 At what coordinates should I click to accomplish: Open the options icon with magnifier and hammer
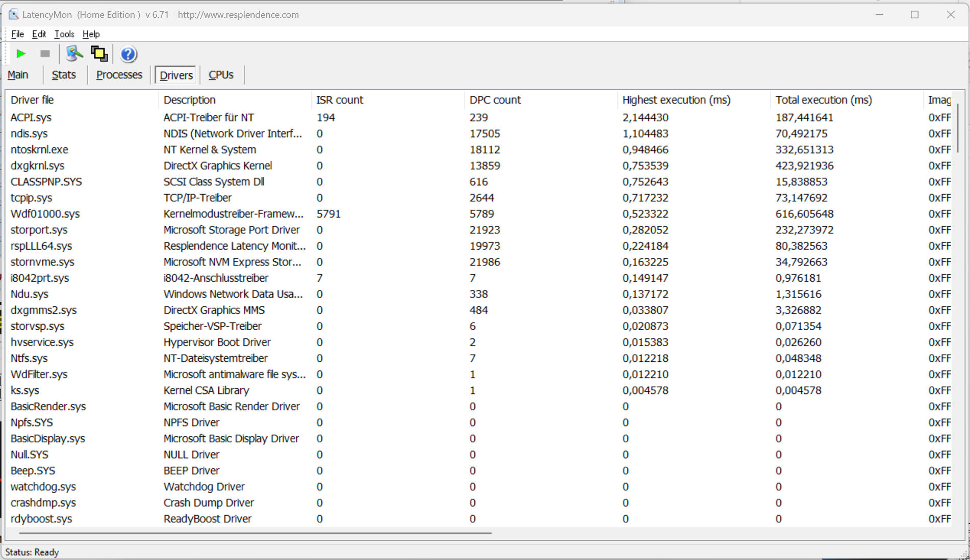click(x=74, y=54)
